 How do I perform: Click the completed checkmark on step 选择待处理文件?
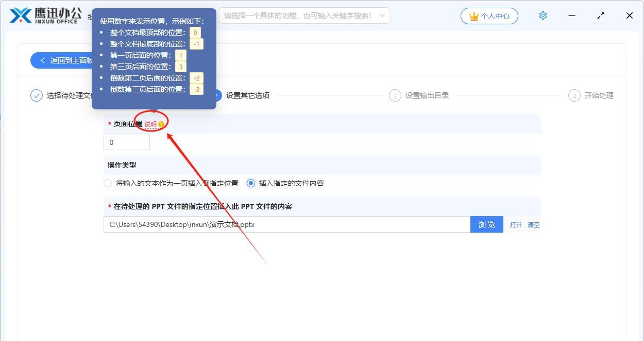pyautogui.click(x=36, y=95)
